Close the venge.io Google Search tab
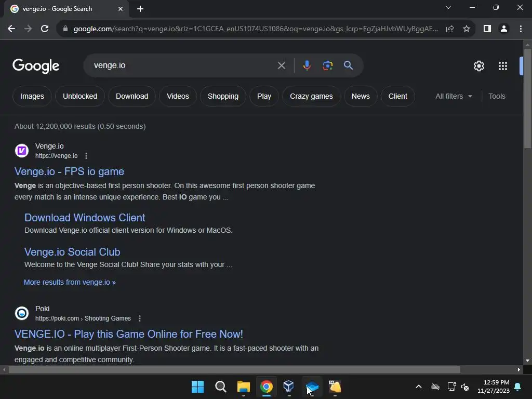532x399 pixels. tap(121, 9)
